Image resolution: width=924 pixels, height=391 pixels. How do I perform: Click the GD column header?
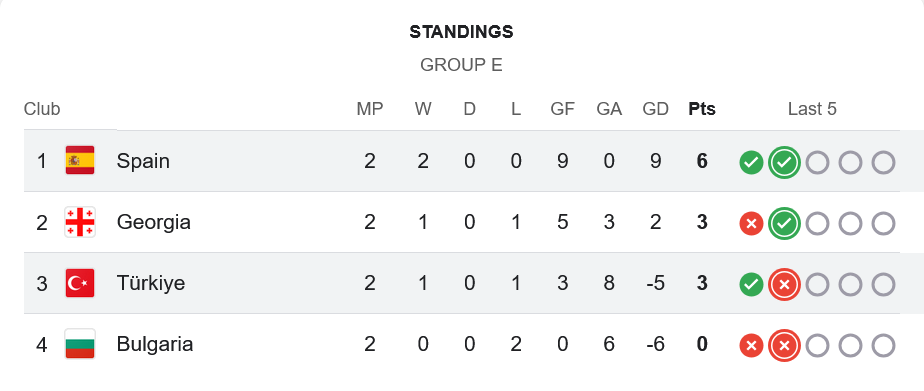coord(655,109)
